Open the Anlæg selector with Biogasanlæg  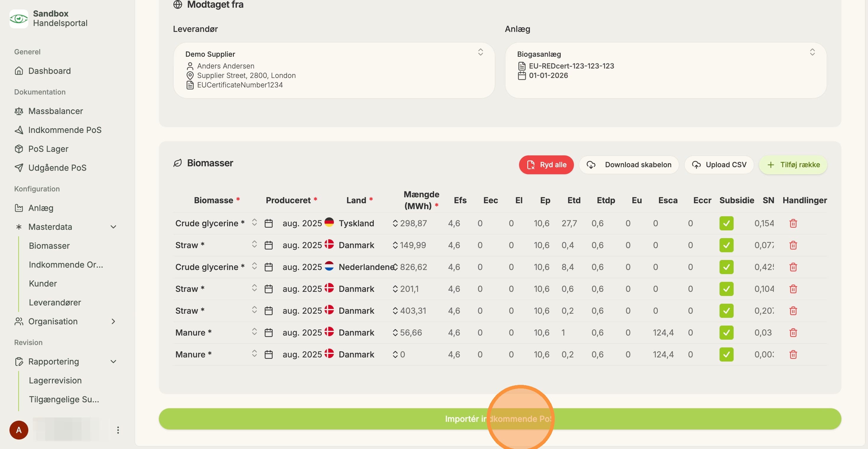point(666,70)
